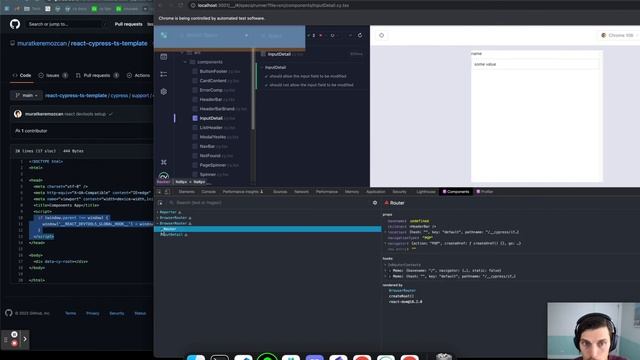Screen dimensions: 640x360
Task: Click the Cypress rerun tests icon
Action: (x=360, y=36)
